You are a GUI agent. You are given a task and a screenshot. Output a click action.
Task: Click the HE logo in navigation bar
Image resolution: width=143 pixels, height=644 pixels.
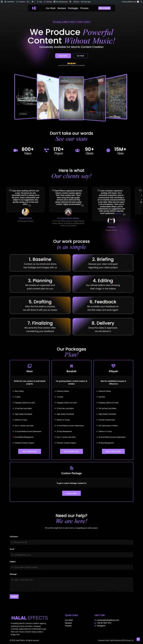pyautogui.click(x=34, y=8)
